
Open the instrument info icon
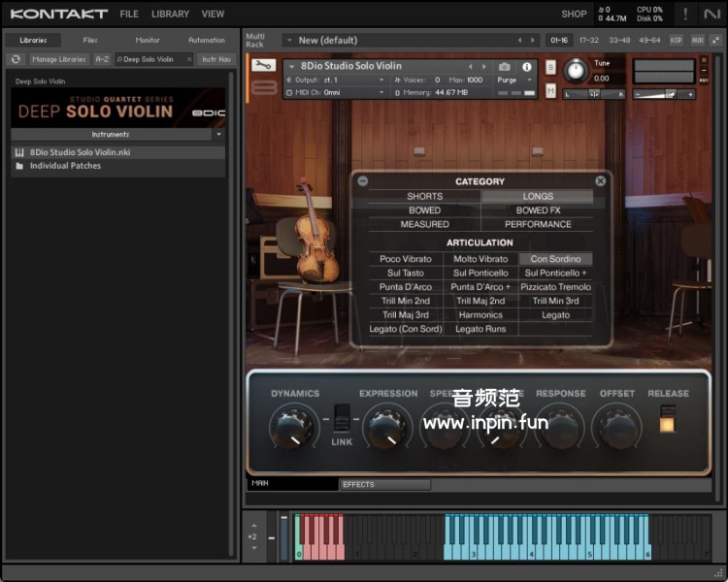point(527,67)
